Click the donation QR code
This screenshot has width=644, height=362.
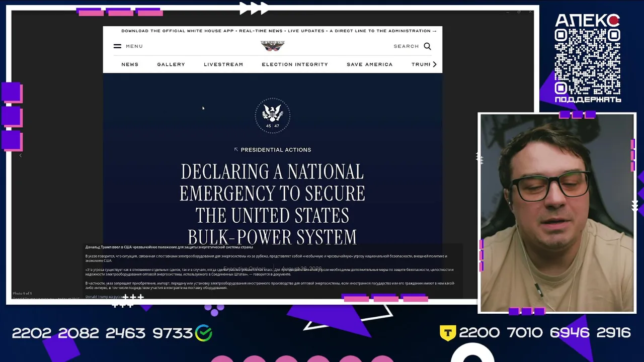(587, 60)
